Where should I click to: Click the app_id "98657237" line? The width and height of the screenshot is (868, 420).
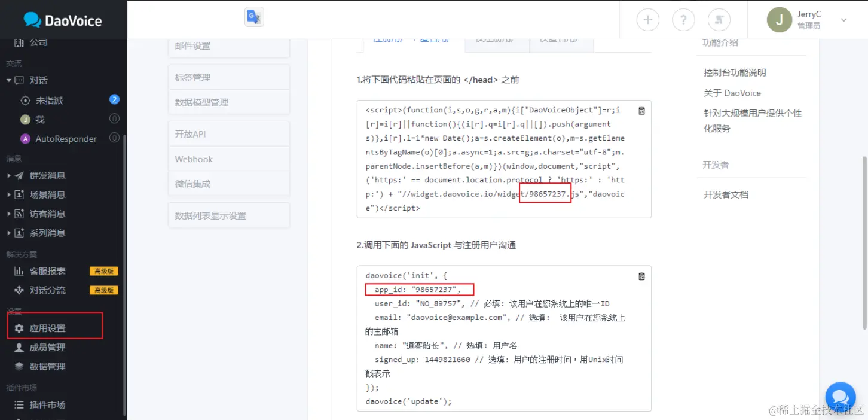419,290
